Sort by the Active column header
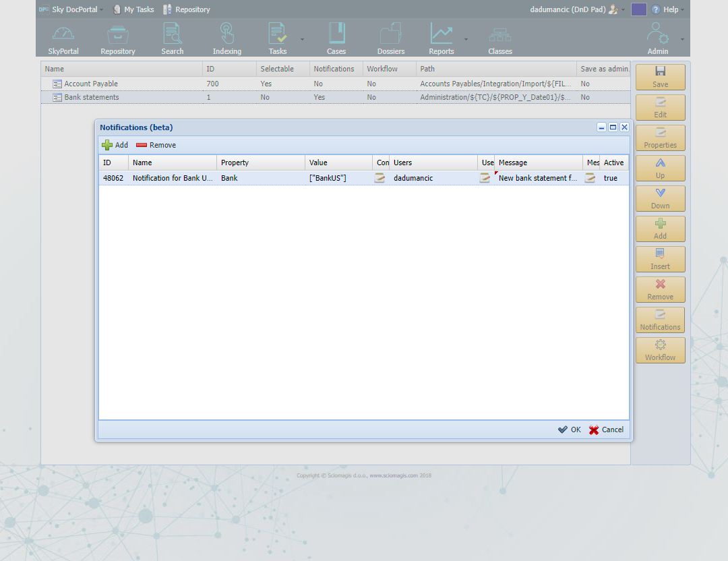Viewport: 728px width, 561px height. [614, 163]
